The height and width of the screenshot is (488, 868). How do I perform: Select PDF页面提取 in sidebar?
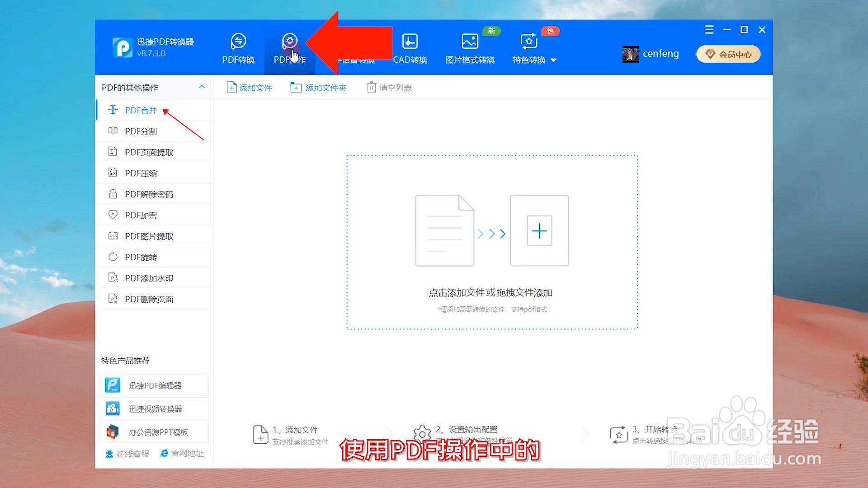tap(149, 152)
